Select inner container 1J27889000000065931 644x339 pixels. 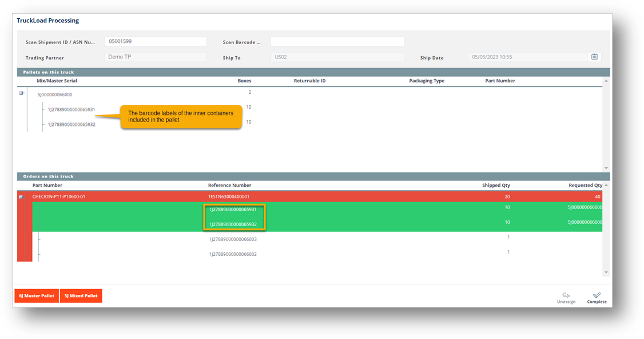[70, 109]
